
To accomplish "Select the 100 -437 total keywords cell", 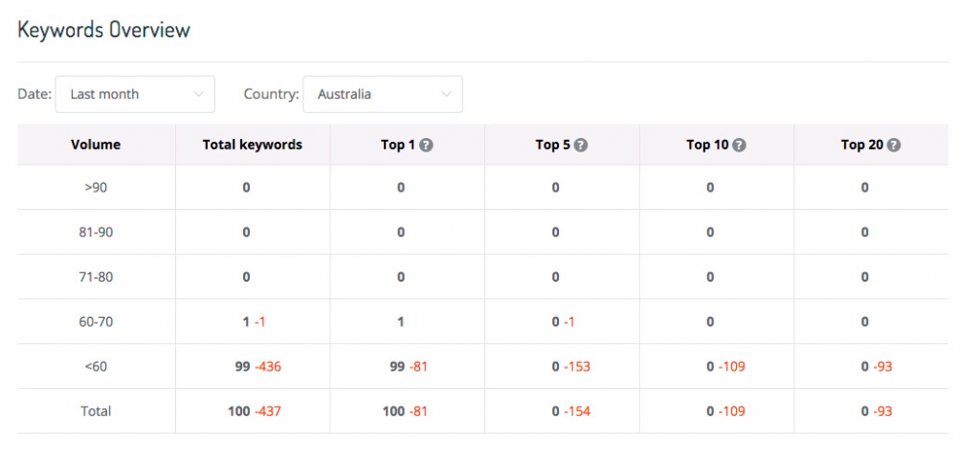I will [255, 412].
